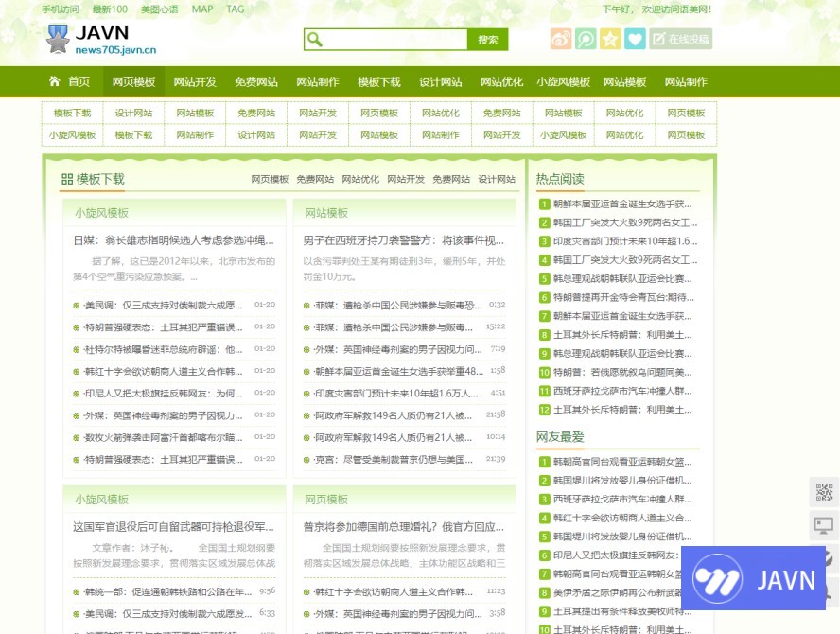Click the 搜索 search button
The width and height of the screenshot is (840, 634).
click(487, 40)
